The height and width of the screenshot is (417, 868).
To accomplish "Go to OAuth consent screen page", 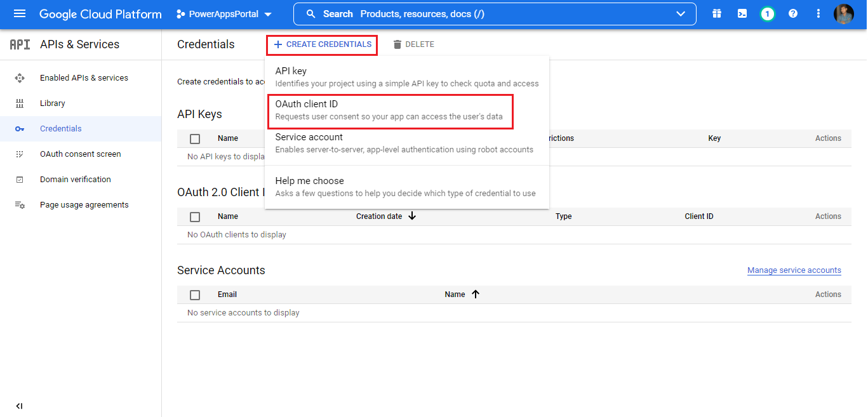I will (x=80, y=154).
